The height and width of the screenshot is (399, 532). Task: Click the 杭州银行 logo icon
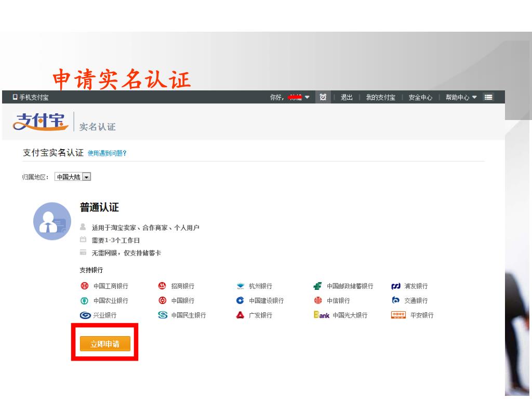point(240,286)
